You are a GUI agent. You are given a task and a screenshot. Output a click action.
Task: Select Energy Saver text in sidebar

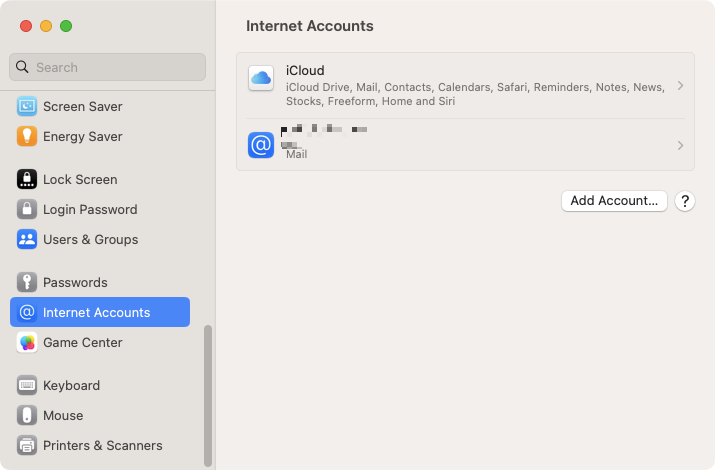tap(83, 136)
